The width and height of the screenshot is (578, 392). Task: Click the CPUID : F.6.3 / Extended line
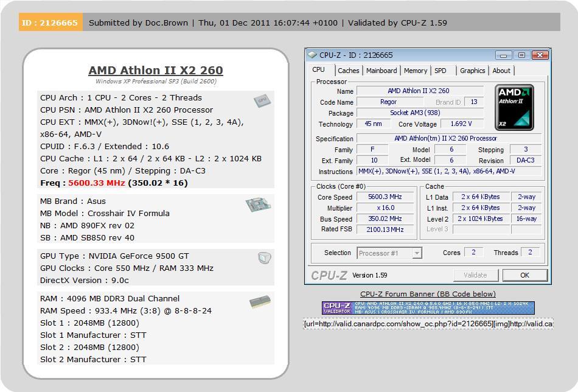pos(105,147)
